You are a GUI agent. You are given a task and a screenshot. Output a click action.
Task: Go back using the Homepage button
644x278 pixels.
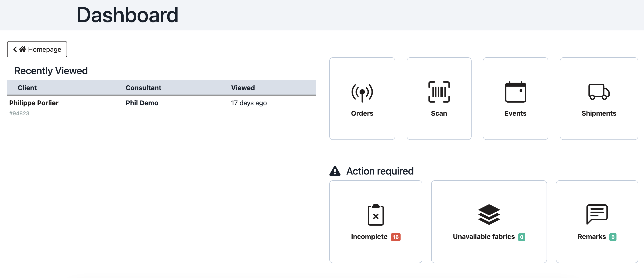37,49
